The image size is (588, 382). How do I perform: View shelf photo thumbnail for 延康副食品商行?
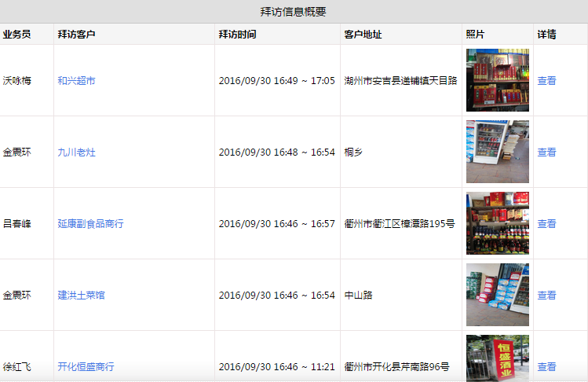[x=498, y=223]
